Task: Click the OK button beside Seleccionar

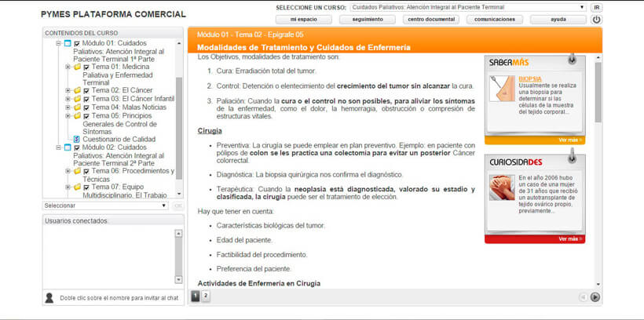Action: [x=177, y=205]
